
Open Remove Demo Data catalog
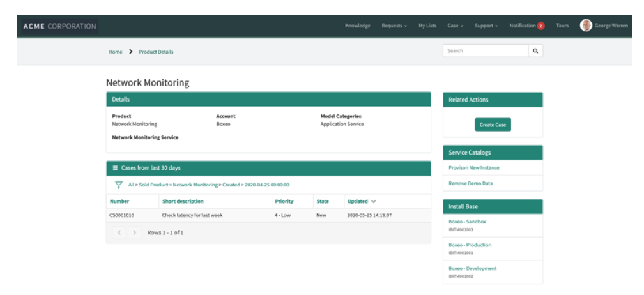point(470,183)
